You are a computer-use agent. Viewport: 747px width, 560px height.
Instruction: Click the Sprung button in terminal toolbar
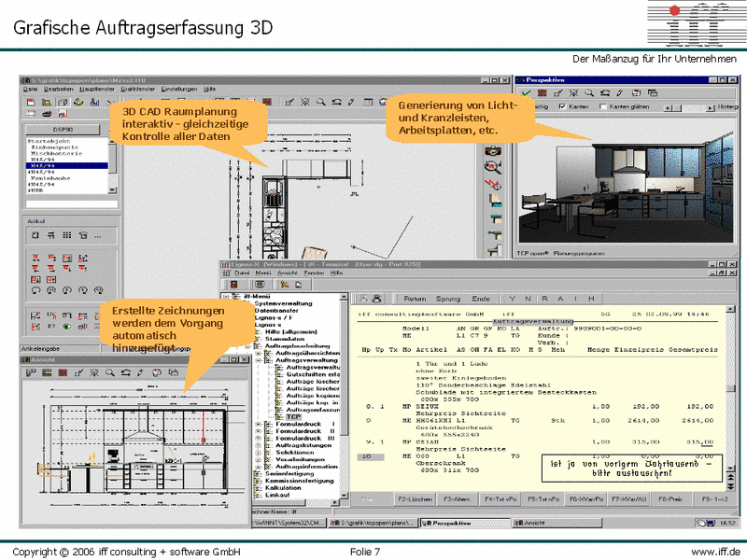pos(448,299)
